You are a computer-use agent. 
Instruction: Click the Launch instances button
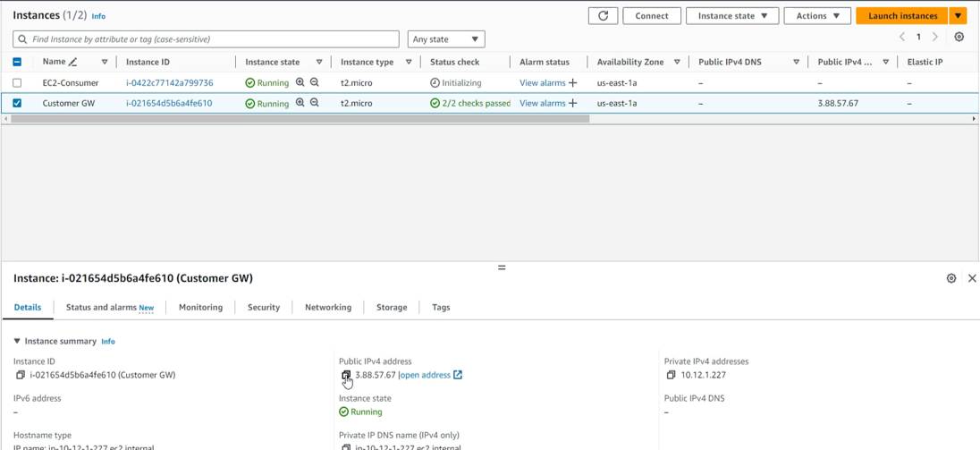pos(902,15)
